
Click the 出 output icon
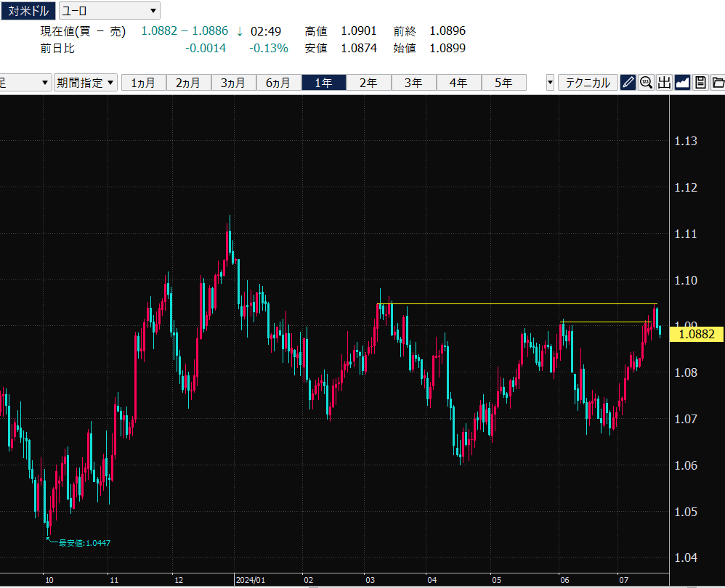[664, 83]
